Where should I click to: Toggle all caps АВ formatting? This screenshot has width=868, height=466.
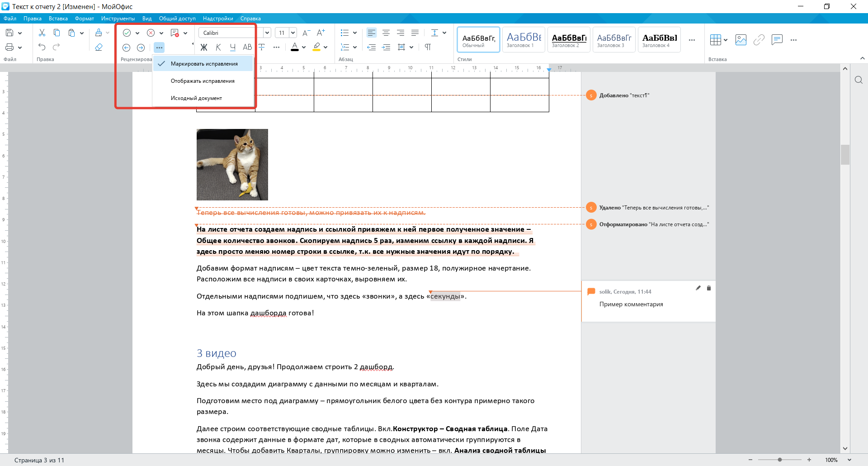coord(247,47)
